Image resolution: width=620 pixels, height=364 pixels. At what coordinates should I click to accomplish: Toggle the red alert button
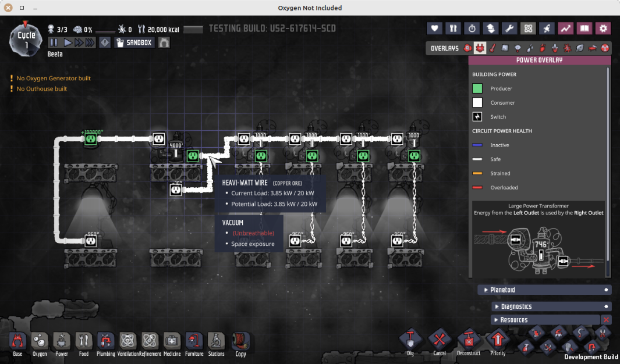(x=105, y=42)
